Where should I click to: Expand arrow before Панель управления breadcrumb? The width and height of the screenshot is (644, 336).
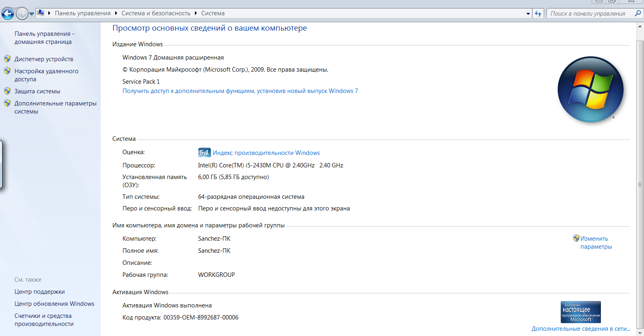click(x=49, y=13)
